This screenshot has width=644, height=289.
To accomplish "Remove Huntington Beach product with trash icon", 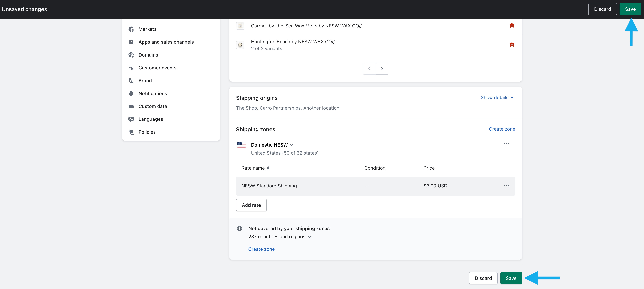I will (x=512, y=45).
